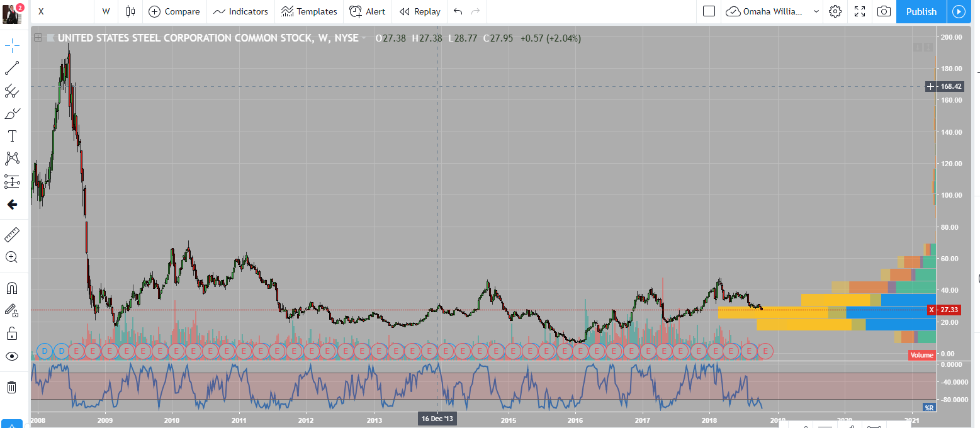
Task: Take a chart snapshot with the camera
Action: pos(884,11)
